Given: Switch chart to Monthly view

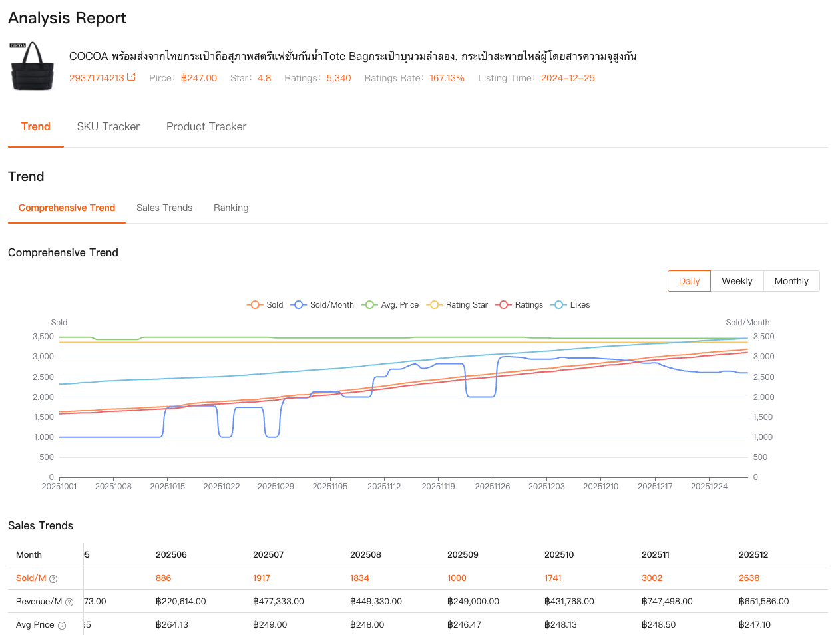Looking at the screenshot, I should pyautogui.click(x=791, y=281).
